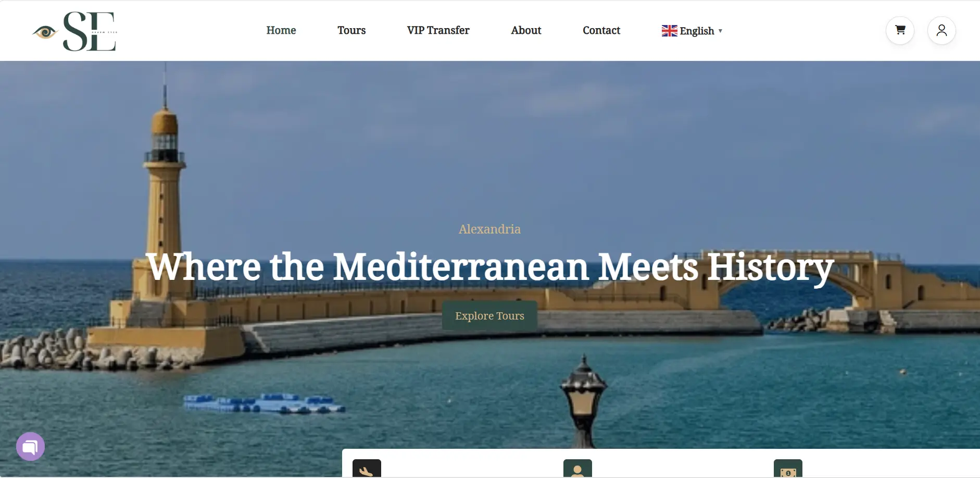Open the Tours menu item
The height and width of the screenshot is (478, 980).
pyautogui.click(x=351, y=30)
